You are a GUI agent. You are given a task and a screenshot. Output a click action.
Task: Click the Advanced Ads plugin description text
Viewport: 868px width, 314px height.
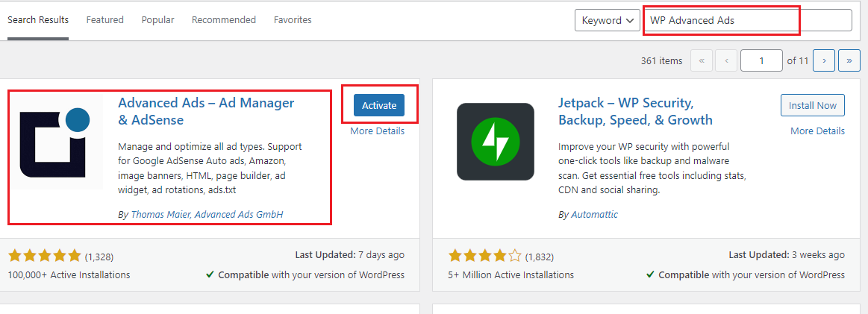pyautogui.click(x=210, y=169)
